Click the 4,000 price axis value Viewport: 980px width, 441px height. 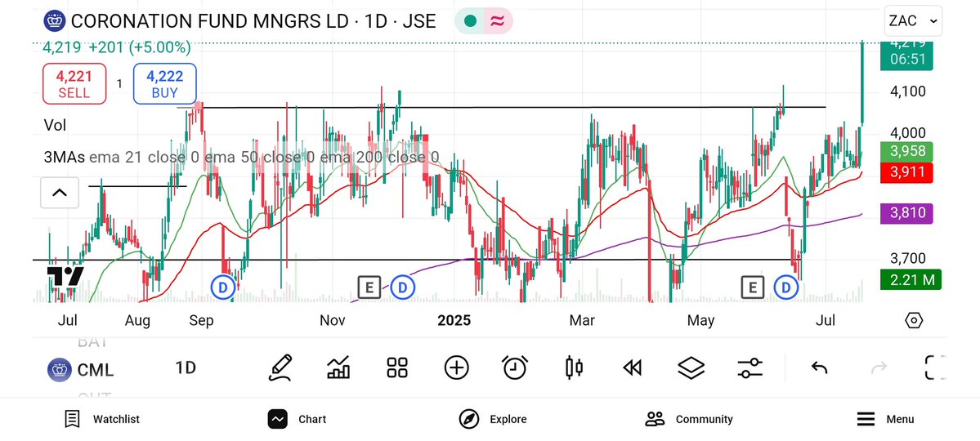point(907,133)
